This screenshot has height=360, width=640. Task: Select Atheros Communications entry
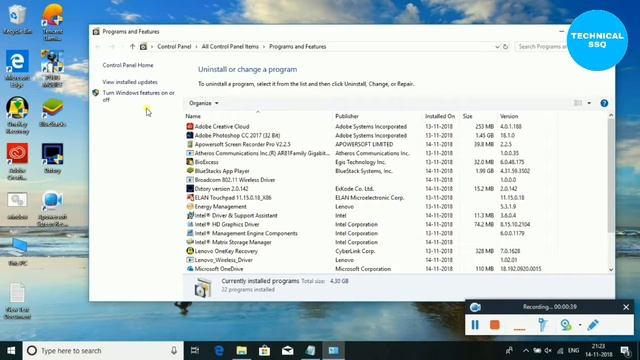[x=262, y=153]
